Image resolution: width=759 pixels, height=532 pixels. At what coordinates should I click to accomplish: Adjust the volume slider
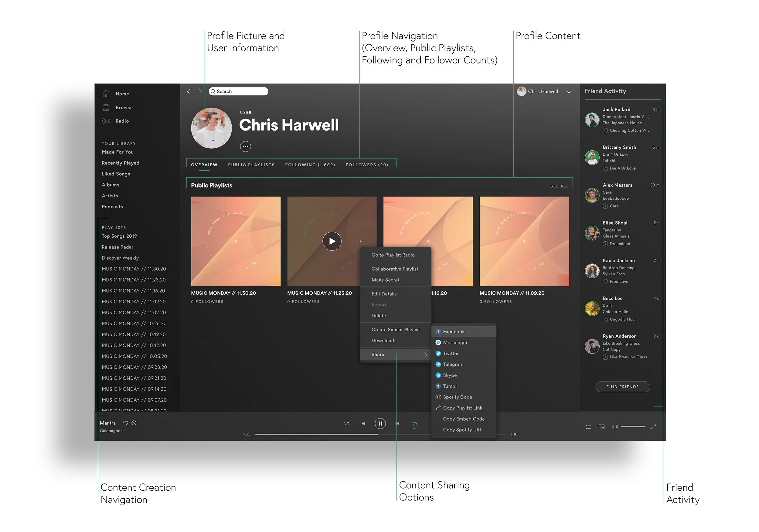(x=633, y=427)
